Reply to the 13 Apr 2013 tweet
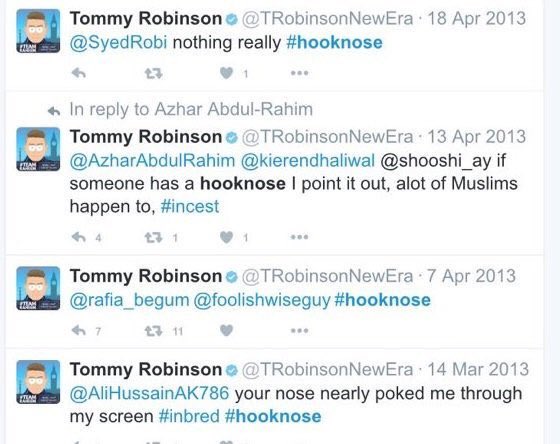This screenshot has height=444, width=560. [x=79, y=237]
